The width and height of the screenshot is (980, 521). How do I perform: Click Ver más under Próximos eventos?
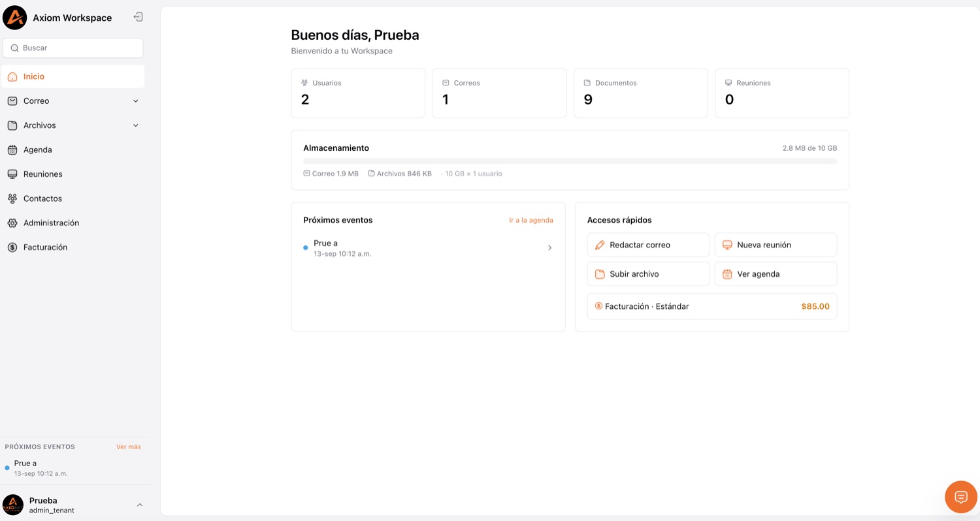click(129, 447)
